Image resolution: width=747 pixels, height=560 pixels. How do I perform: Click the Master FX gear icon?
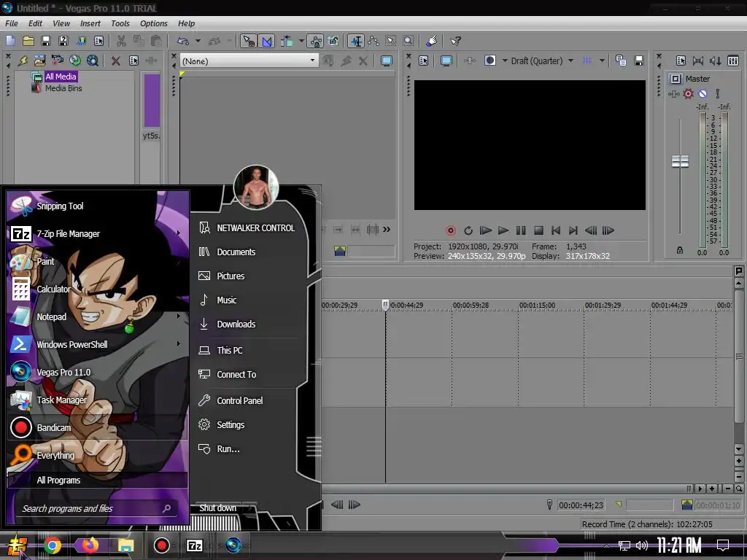coord(688,94)
